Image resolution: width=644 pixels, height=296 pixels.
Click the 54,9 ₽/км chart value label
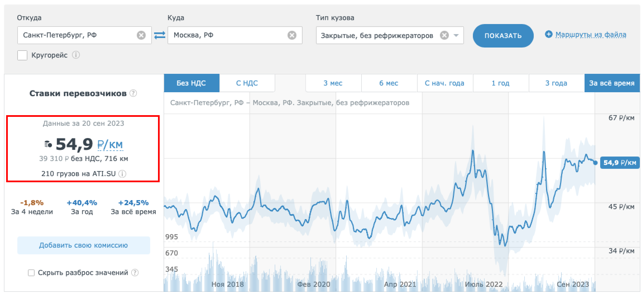pyautogui.click(x=620, y=163)
